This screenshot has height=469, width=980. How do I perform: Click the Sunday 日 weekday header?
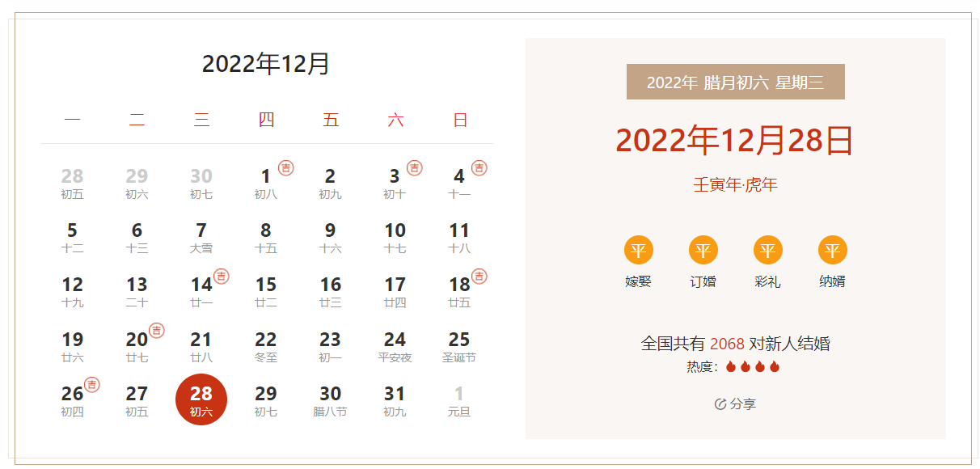tap(460, 120)
